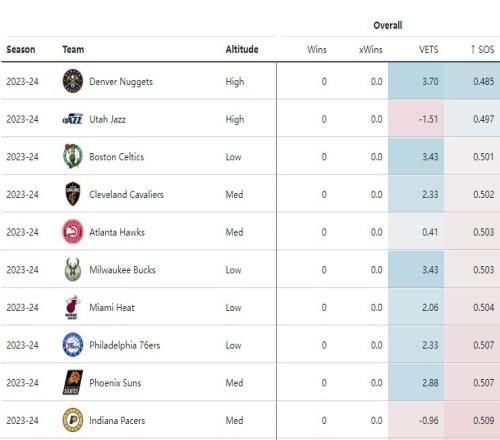This screenshot has height=440, width=500.
Task: Select the Phoenix Suns team name
Action: point(115,383)
